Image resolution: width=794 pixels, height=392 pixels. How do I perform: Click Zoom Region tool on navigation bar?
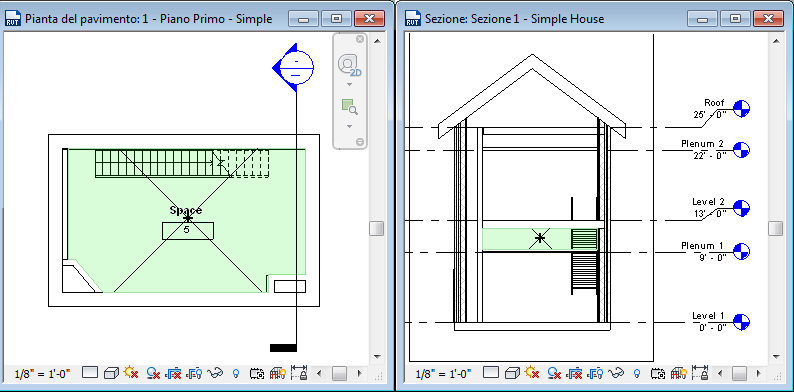point(349,106)
